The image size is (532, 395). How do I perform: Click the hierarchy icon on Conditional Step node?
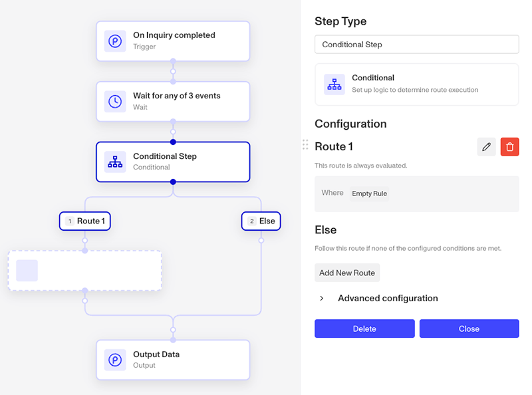115,162
